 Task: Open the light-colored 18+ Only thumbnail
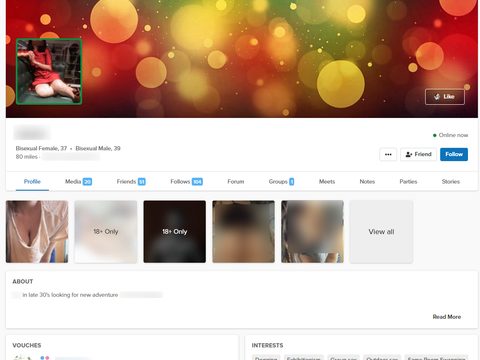coord(106,232)
